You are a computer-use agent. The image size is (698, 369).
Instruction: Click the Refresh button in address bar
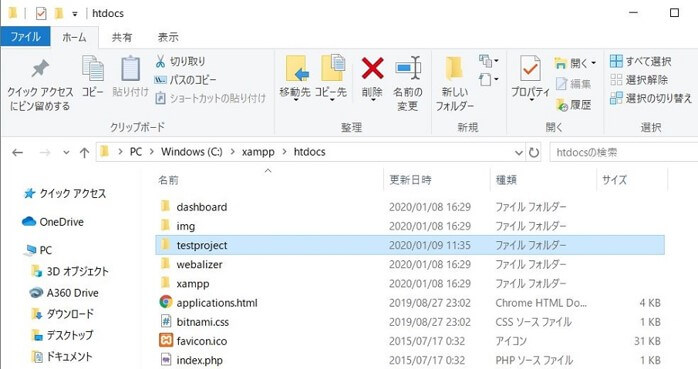534,153
